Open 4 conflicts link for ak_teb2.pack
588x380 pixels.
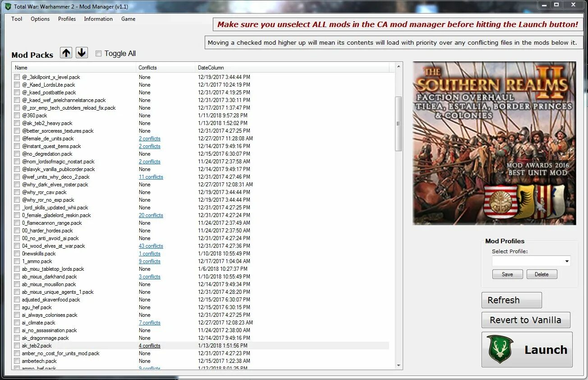150,346
